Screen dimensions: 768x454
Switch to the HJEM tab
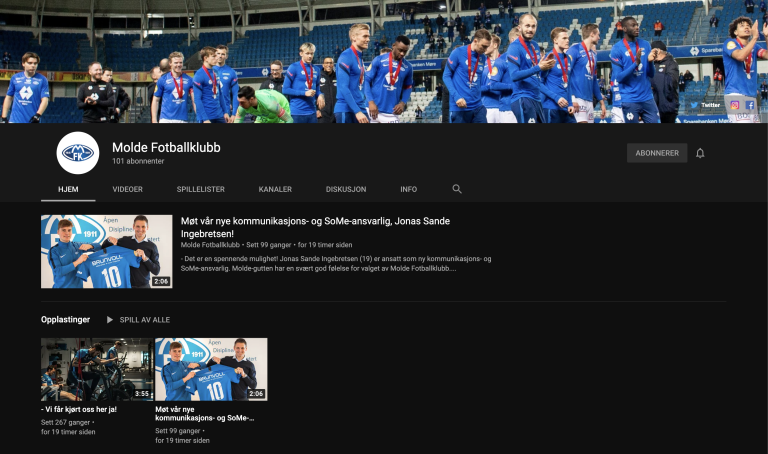pyautogui.click(x=68, y=189)
